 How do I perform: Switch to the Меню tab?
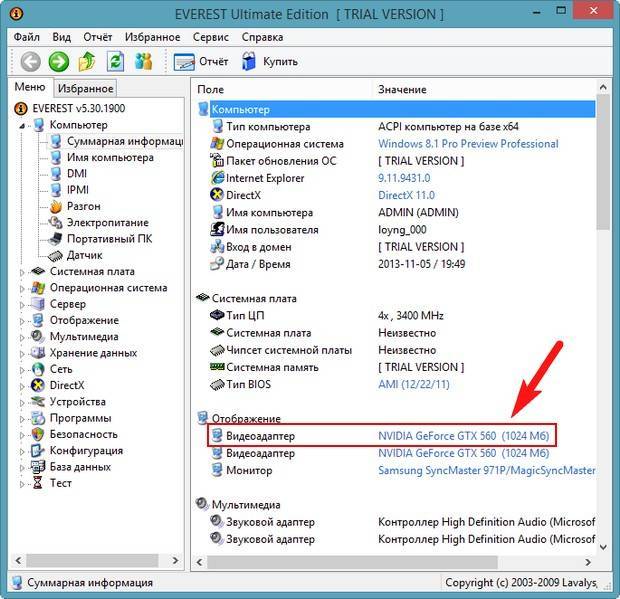(30, 87)
